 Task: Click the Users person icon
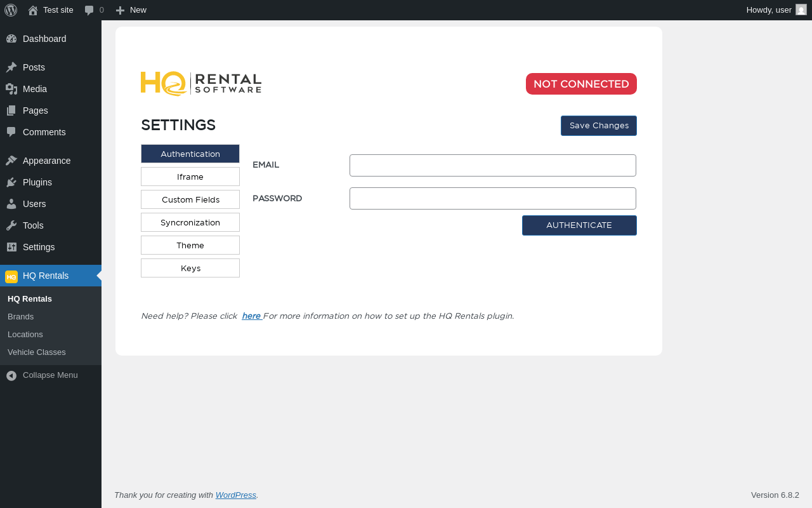11,204
